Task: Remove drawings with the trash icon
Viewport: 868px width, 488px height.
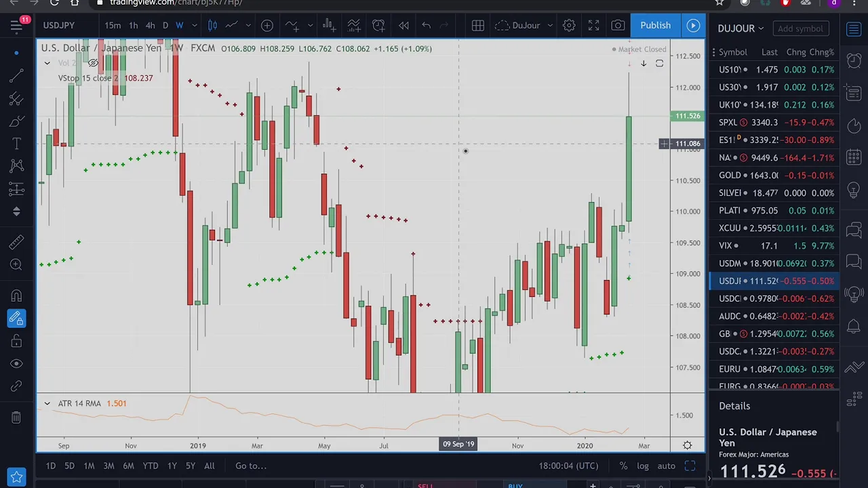Action: 16,418
